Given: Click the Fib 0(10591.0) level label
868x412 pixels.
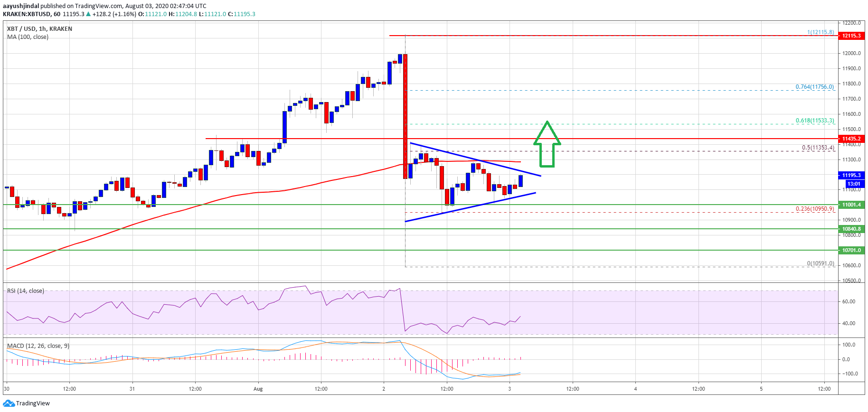Looking at the screenshot, I should click(821, 263).
